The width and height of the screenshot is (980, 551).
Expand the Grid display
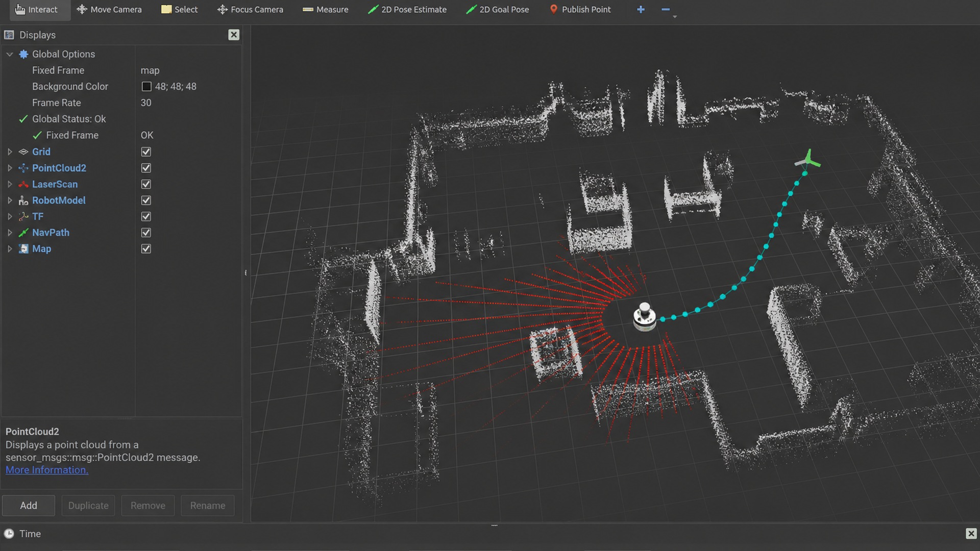[x=10, y=152]
